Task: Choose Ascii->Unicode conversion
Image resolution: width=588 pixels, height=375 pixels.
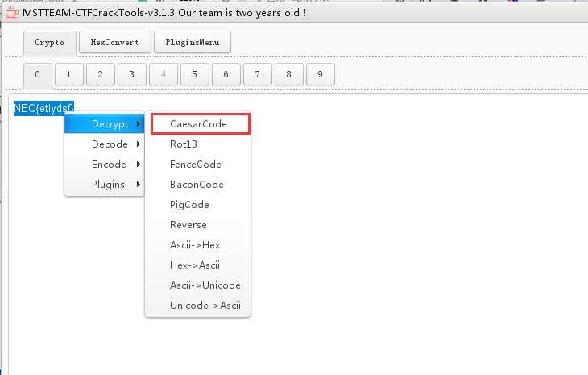Action: point(198,285)
